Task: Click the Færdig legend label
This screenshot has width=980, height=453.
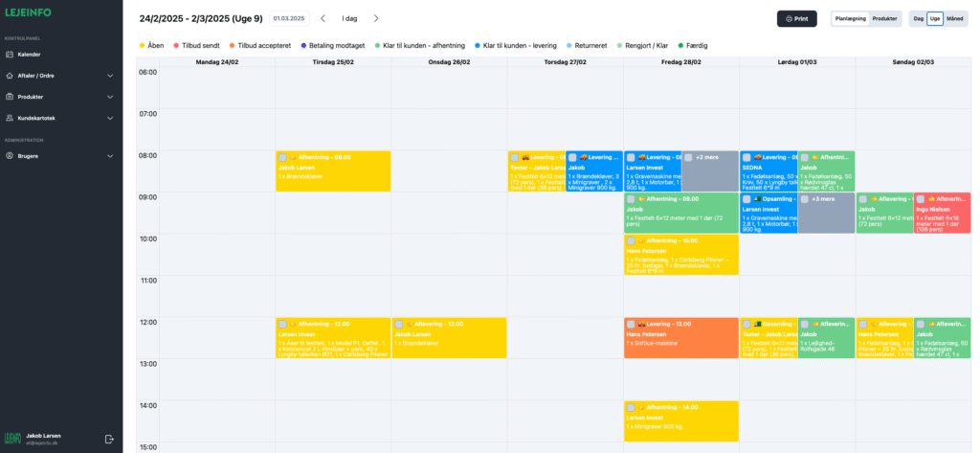Action: 697,46
